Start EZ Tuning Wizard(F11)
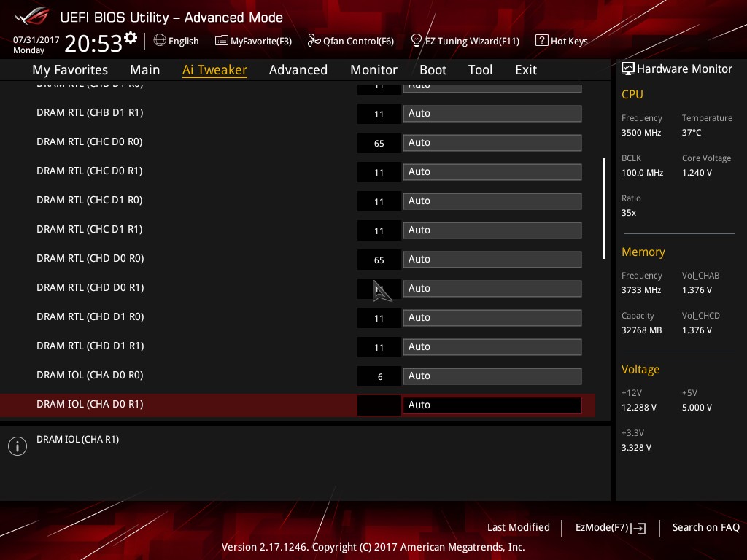 click(465, 41)
